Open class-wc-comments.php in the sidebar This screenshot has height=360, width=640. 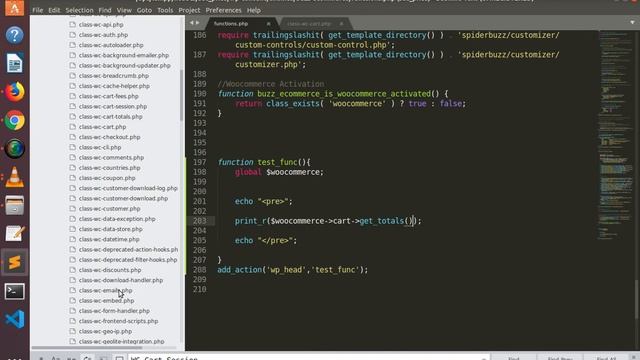(x=111, y=157)
